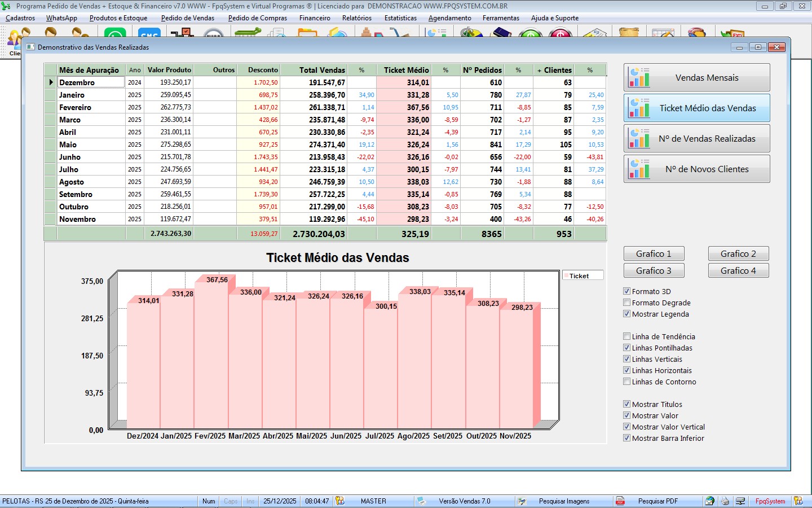Click the printer icon in status bar
This screenshot has height=508, width=812.
click(725, 501)
